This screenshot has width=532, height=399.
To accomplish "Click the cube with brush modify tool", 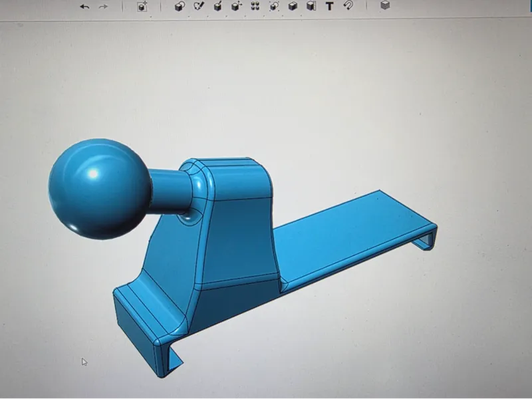I will point(218,6).
